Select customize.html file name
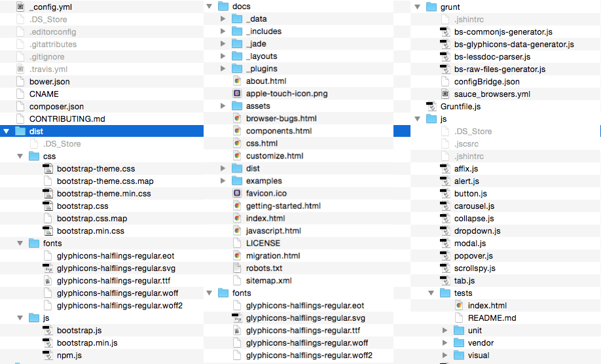The height and width of the screenshot is (364, 601). pos(274,156)
